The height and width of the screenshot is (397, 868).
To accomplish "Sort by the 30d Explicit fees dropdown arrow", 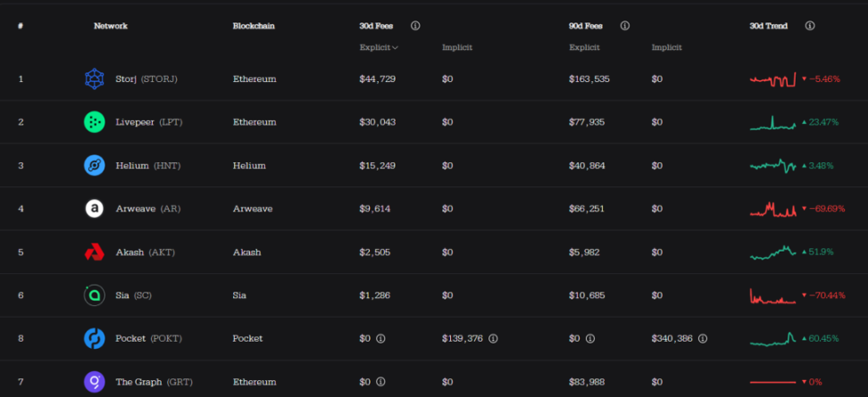I will pos(395,47).
